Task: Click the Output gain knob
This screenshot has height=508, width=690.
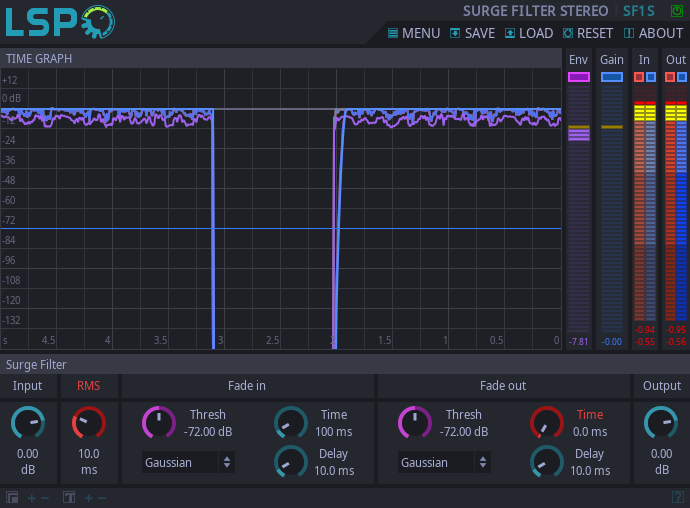Action: coord(661,423)
